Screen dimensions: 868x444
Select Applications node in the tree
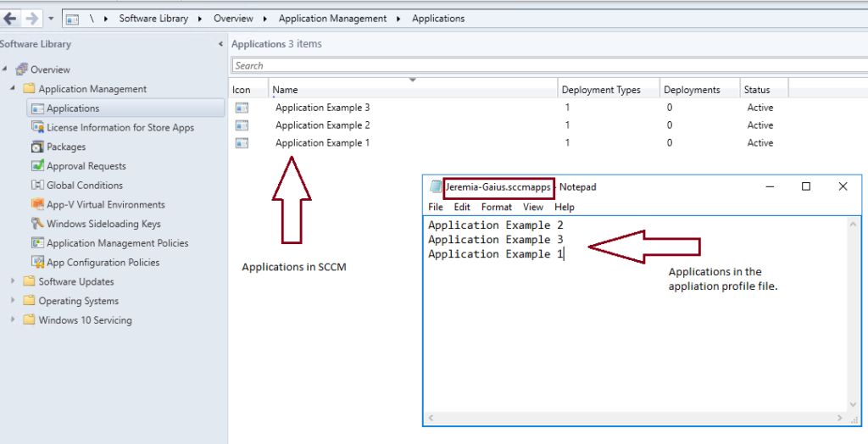tap(73, 108)
